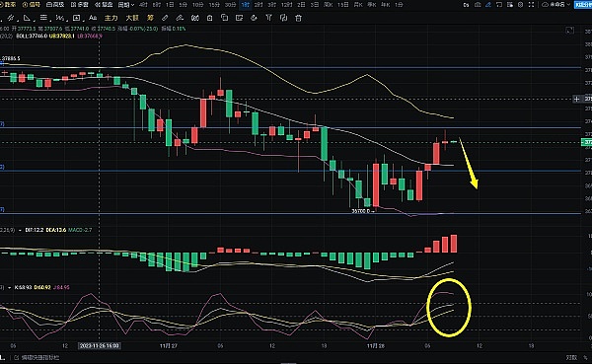Open the first top-left menu item
Image resolution: width=592 pixels, height=364 pixels.
point(8,5)
